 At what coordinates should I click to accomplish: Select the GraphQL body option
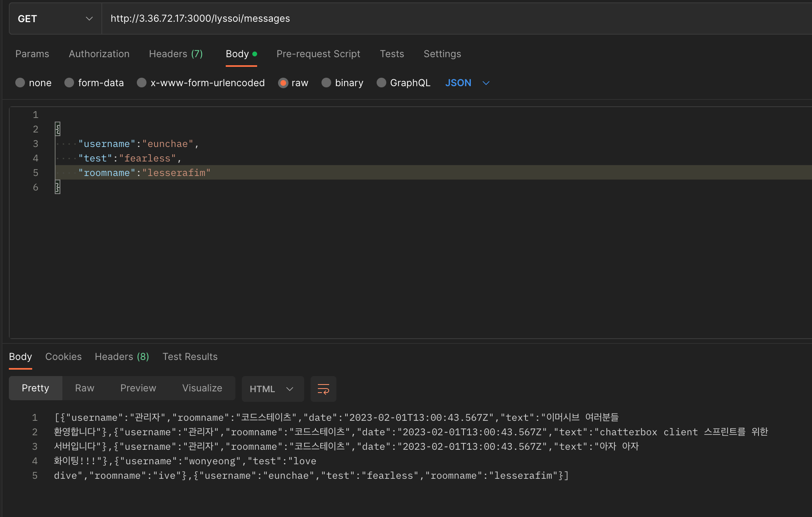click(x=381, y=83)
